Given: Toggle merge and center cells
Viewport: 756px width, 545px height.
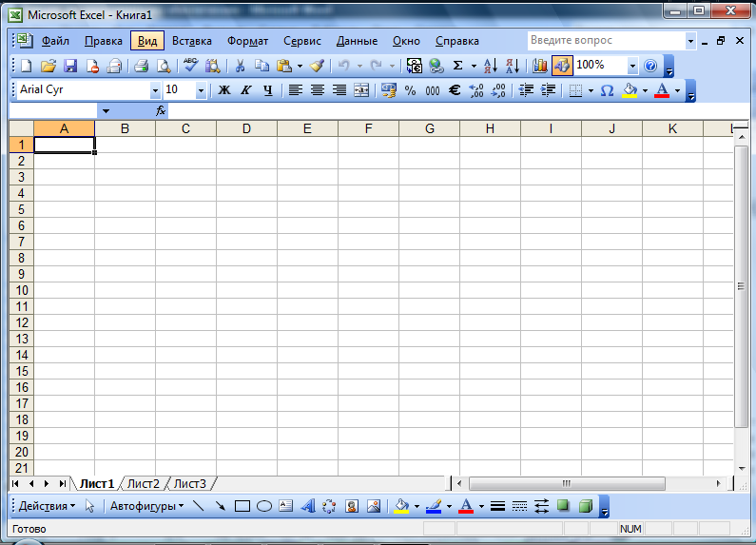Looking at the screenshot, I should pos(361,90).
